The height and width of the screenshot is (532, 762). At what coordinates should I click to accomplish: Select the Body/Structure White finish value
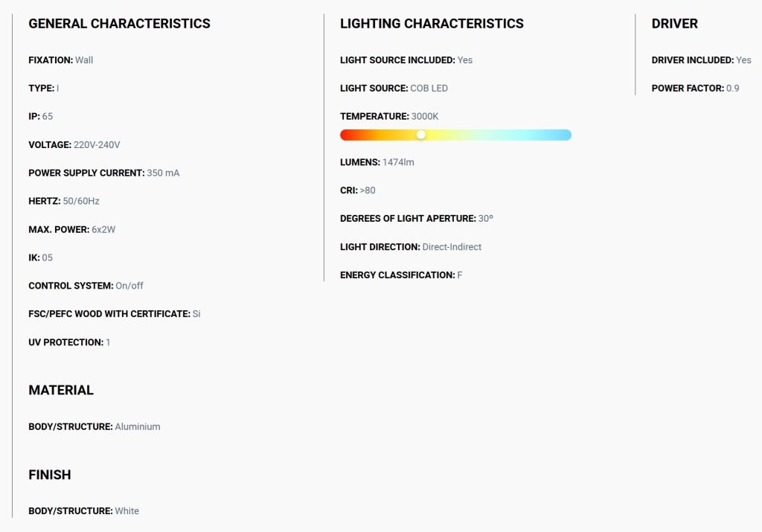point(127,511)
